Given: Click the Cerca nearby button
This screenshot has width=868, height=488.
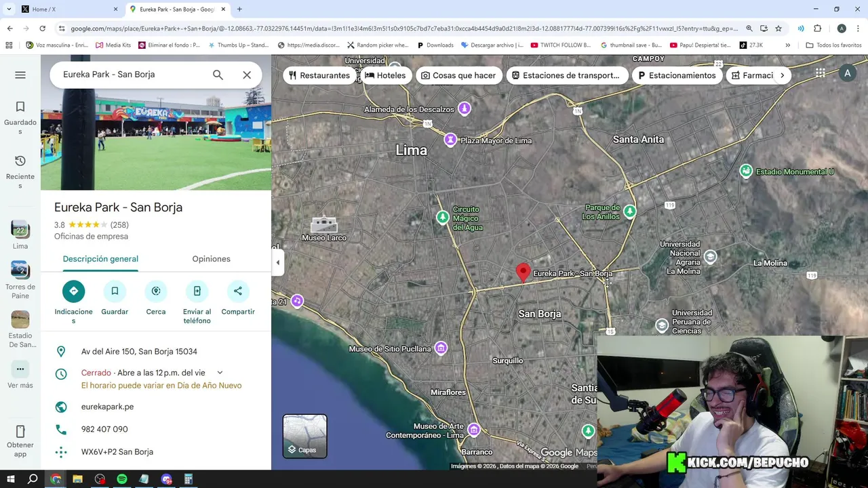Looking at the screenshot, I should 156,291.
